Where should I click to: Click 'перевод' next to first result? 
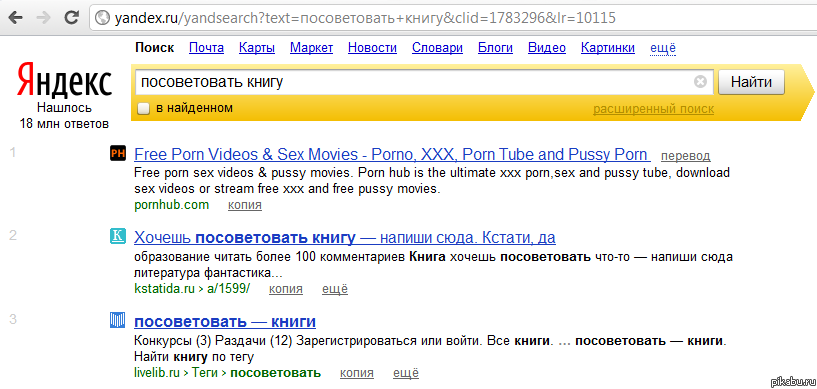click(x=685, y=156)
